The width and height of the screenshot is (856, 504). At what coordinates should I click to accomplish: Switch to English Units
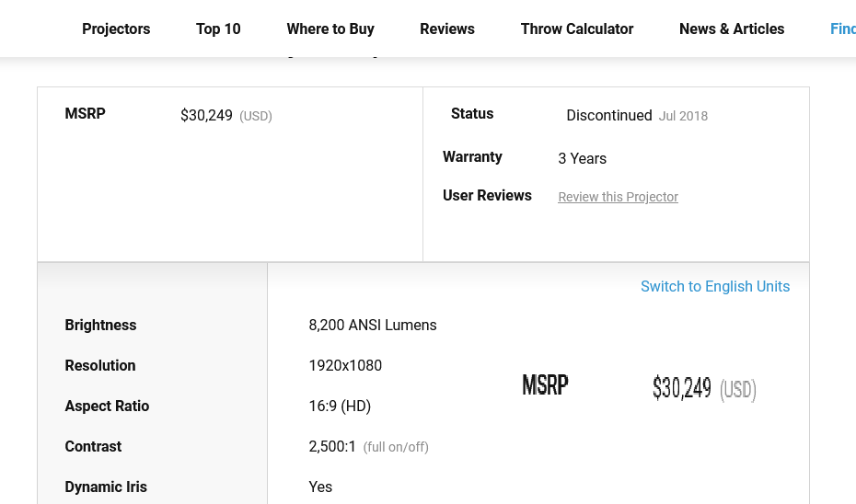pyautogui.click(x=715, y=286)
